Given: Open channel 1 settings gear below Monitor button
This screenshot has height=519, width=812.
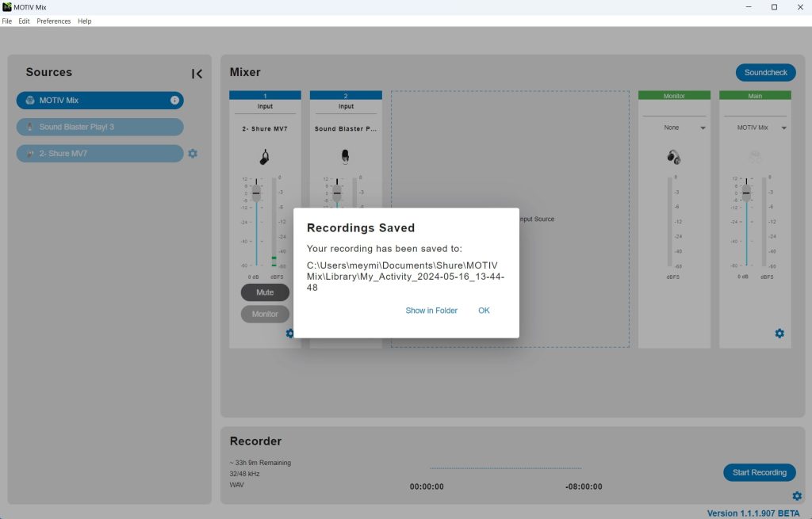Looking at the screenshot, I should click(x=290, y=334).
